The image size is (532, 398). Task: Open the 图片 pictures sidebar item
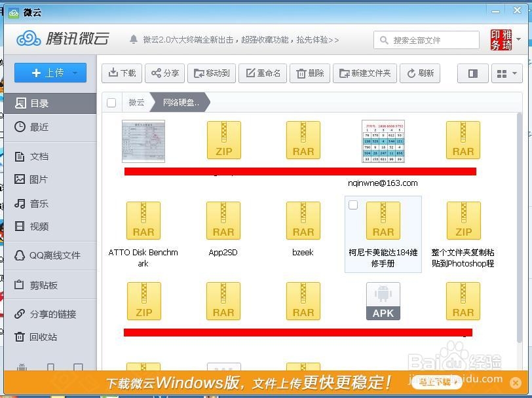[x=50, y=179]
